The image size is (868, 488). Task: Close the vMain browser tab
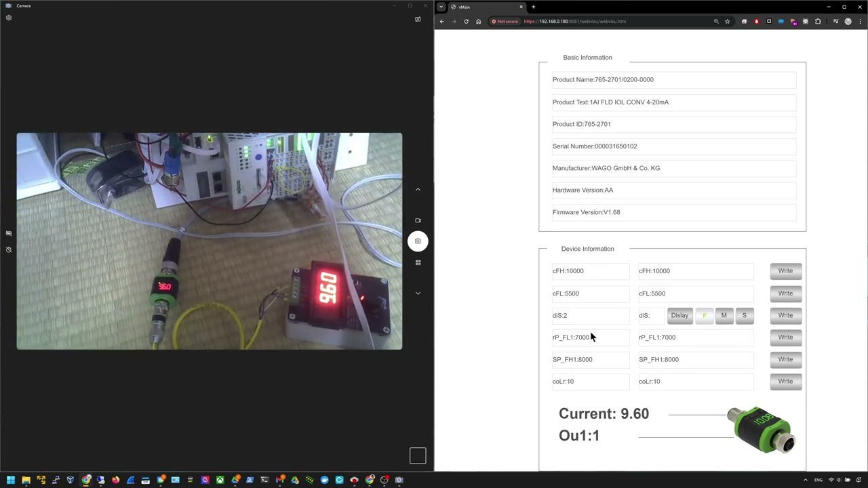click(x=521, y=7)
